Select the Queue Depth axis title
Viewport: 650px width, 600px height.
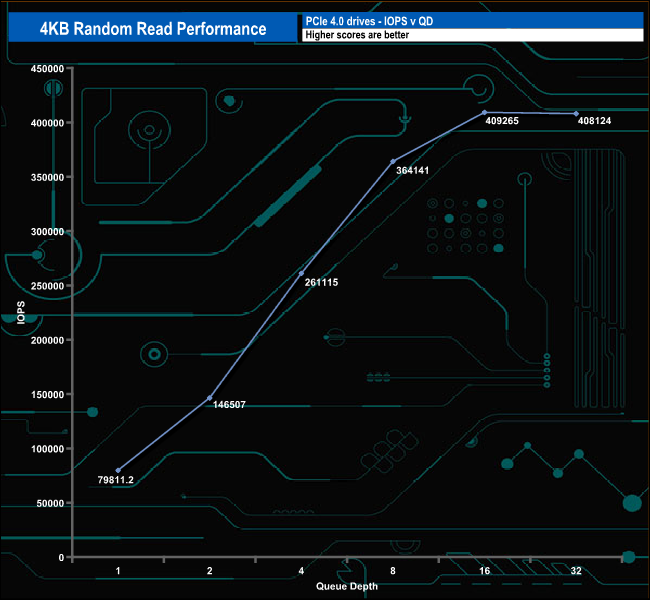tap(347, 586)
